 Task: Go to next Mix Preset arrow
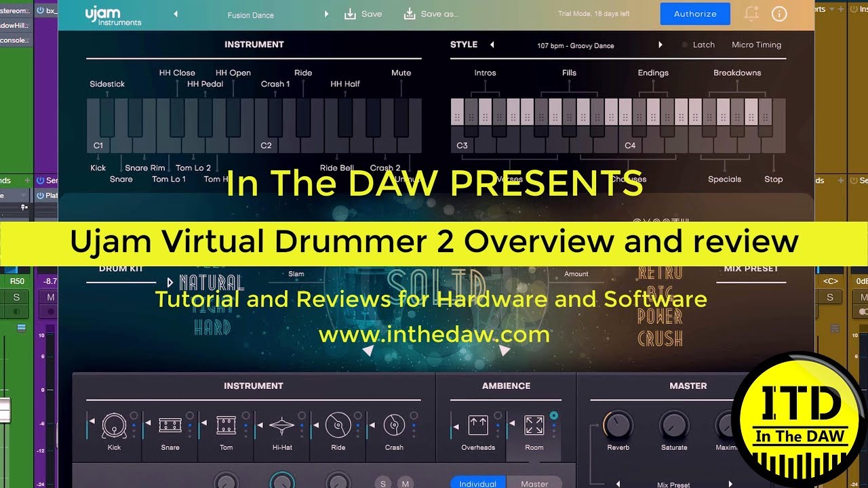tap(730, 484)
